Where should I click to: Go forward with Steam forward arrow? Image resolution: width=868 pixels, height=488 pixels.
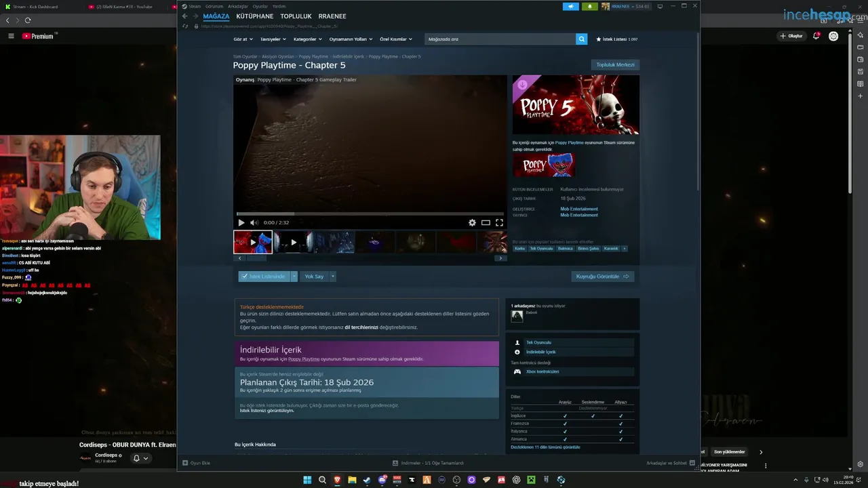coord(195,16)
